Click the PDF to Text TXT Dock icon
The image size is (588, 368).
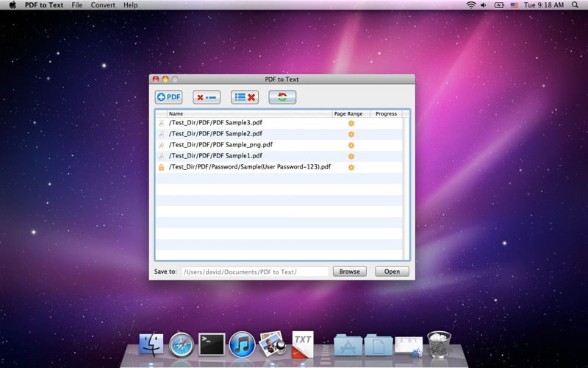[303, 344]
